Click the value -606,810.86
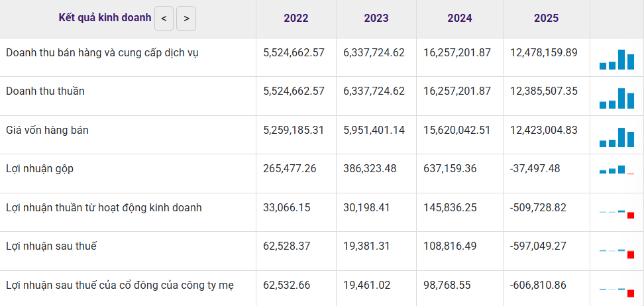 point(538,285)
